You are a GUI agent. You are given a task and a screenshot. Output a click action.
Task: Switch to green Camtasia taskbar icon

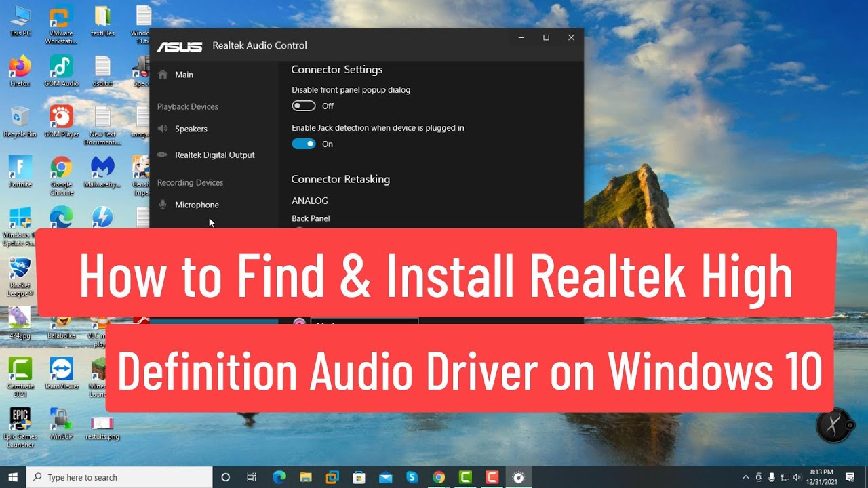465,477
